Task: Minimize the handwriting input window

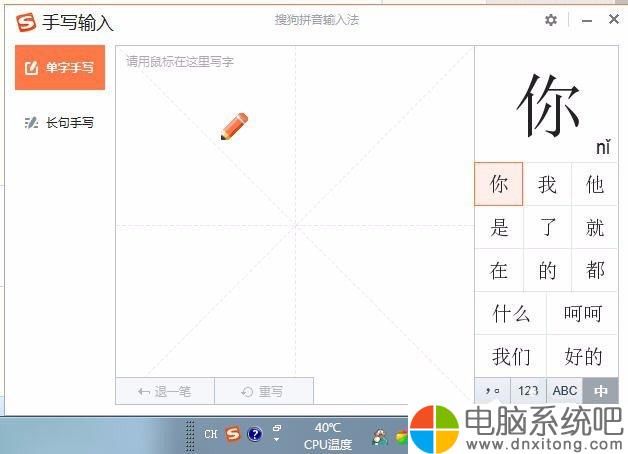Action: coord(587,20)
